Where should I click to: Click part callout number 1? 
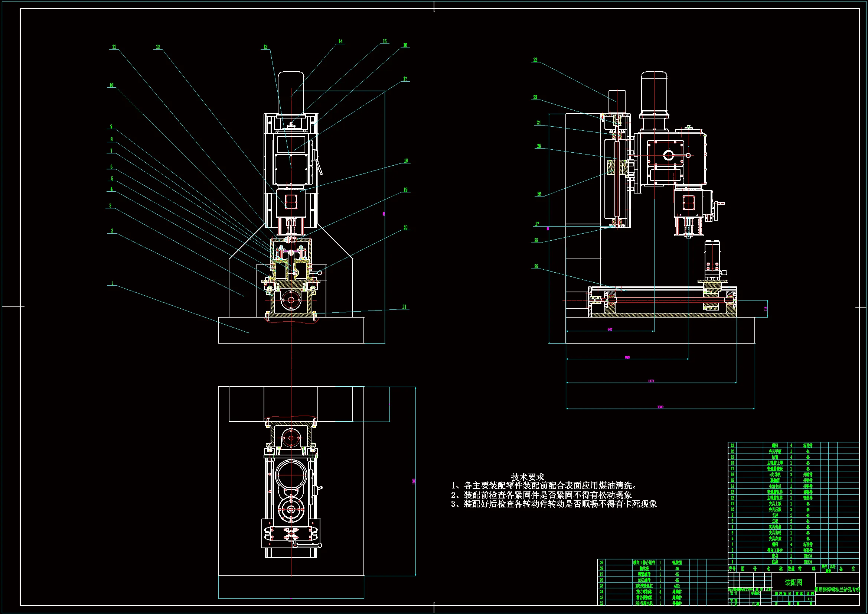tap(112, 283)
